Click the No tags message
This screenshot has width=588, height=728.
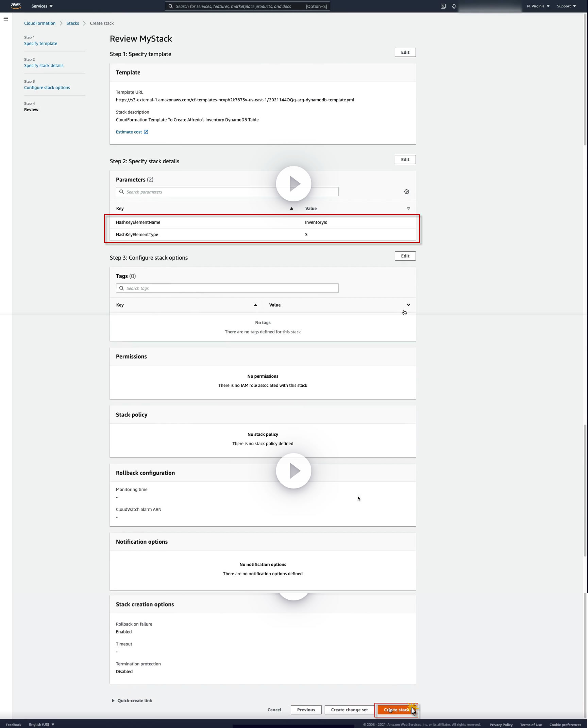pyautogui.click(x=263, y=323)
